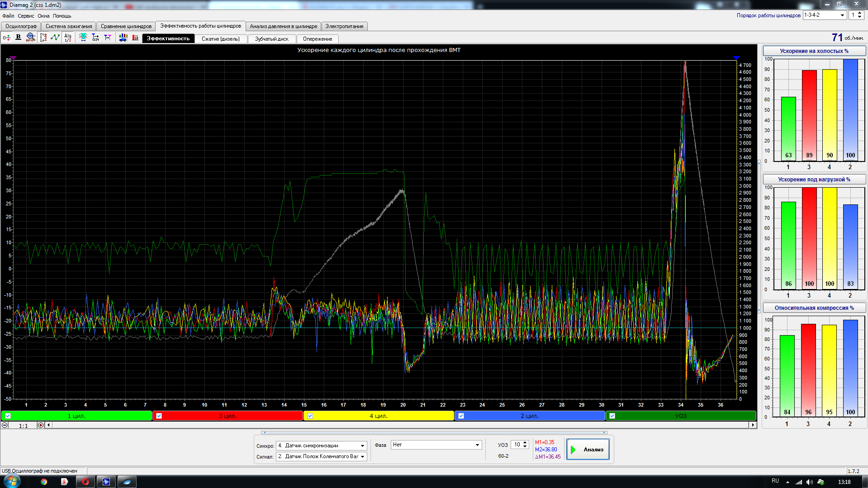Open the Помощь menu
Screen dimensions: 868x488
[x=62, y=16]
